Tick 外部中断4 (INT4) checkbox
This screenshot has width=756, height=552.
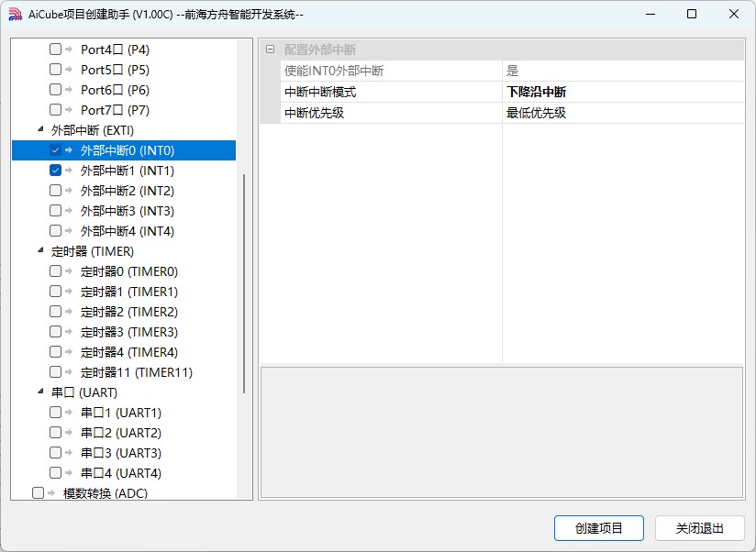coord(55,231)
